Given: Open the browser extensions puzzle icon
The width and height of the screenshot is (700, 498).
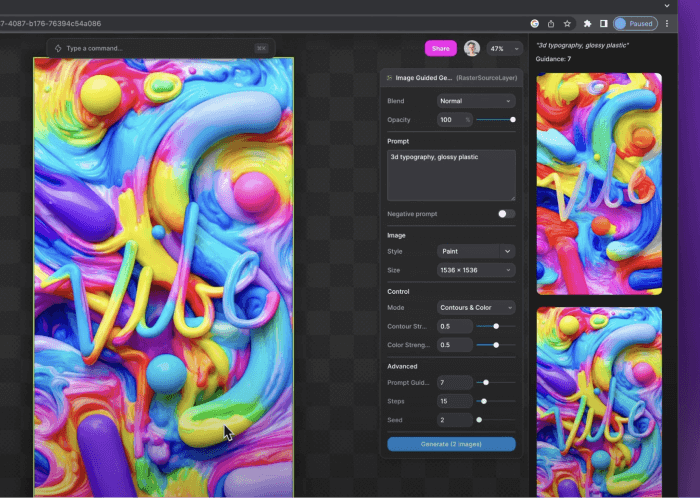Looking at the screenshot, I should coord(588,23).
